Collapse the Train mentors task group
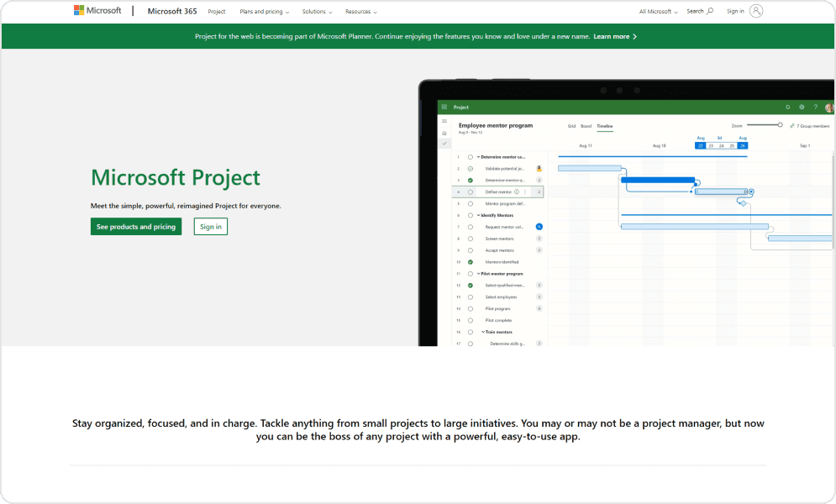The height and width of the screenshot is (504, 836). click(x=483, y=332)
